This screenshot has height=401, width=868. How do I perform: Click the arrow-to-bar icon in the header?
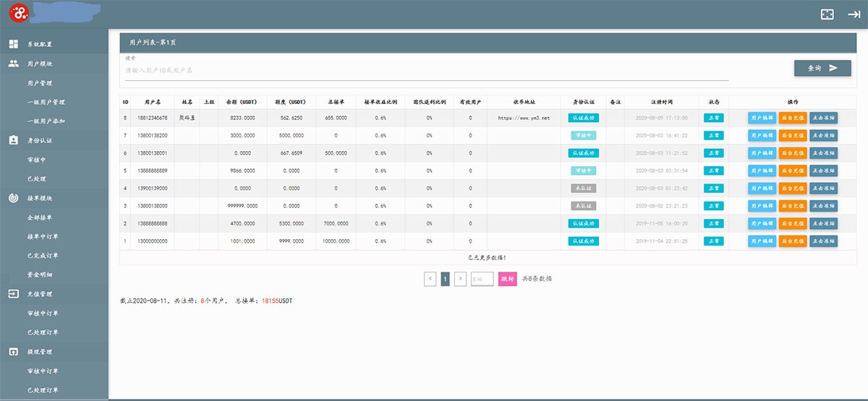point(854,14)
